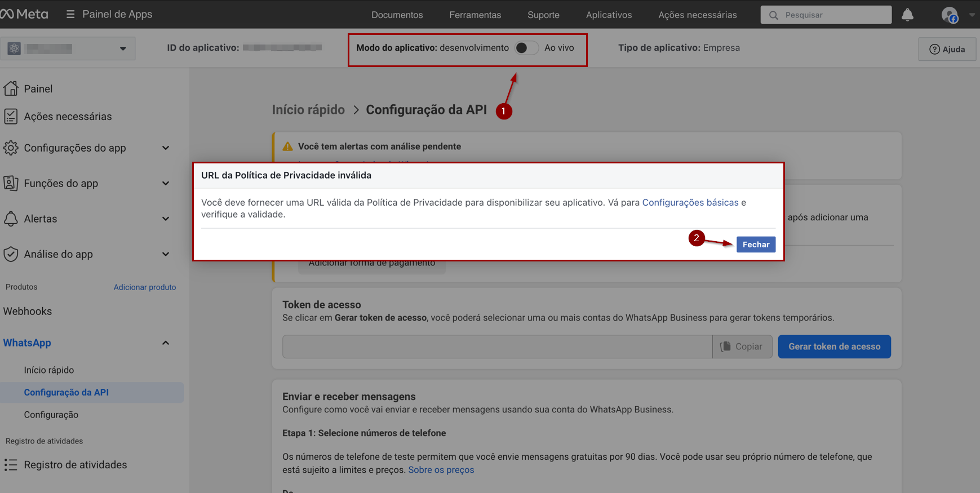Click the profile avatar icon

950,15
